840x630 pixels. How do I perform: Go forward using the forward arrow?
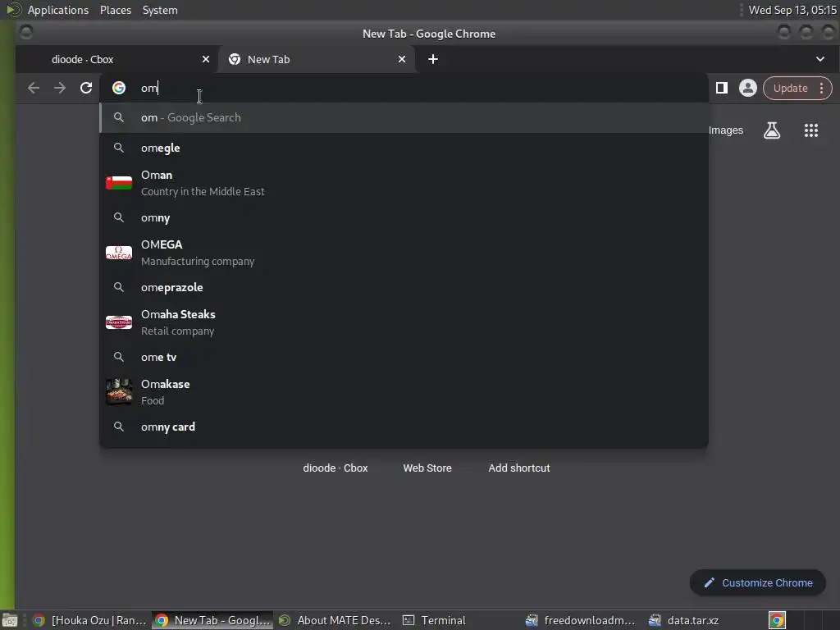click(59, 88)
